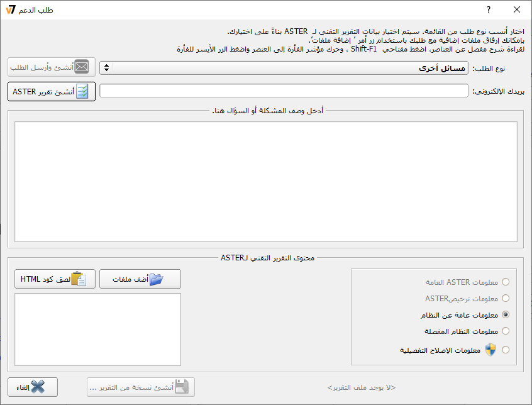Click the 'محتوى التقرير التقني لـASTER' group title

click(x=268, y=258)
